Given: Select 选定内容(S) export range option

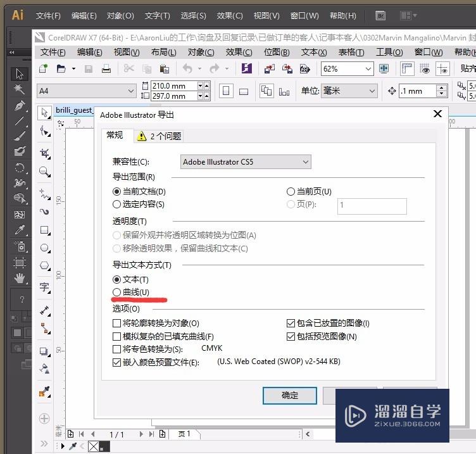Looking at the screenshot, I should point(139,205).
